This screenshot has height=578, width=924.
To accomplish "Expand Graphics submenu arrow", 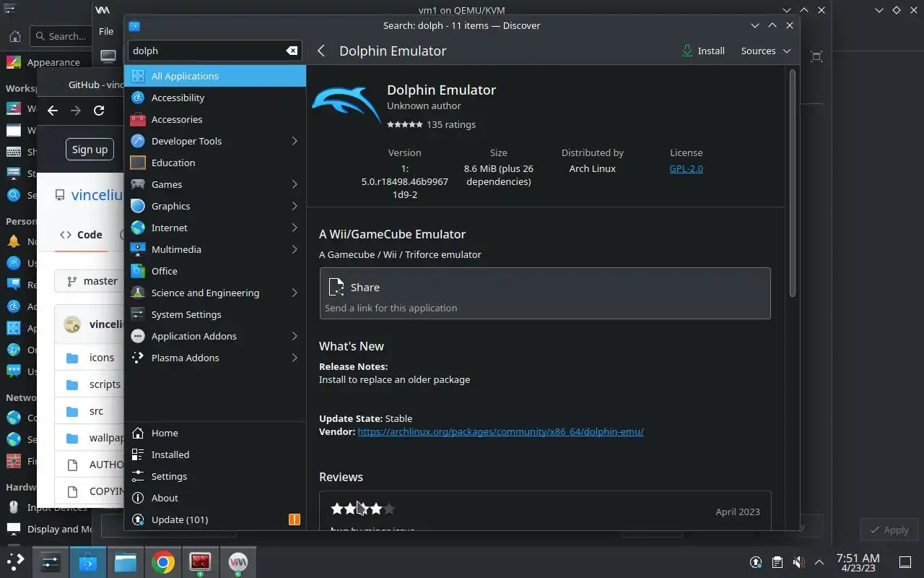I will [295, 206].
